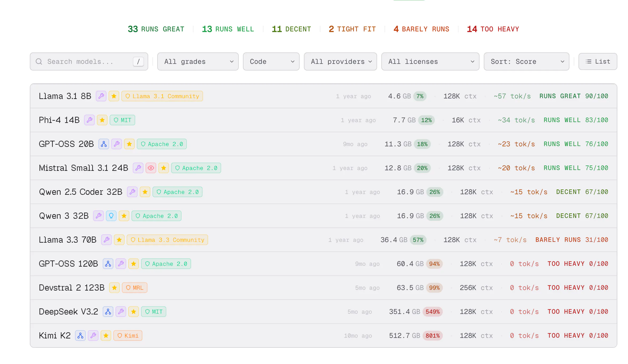
Task: Open the All grades dropdown
Action: pos(198,61)
